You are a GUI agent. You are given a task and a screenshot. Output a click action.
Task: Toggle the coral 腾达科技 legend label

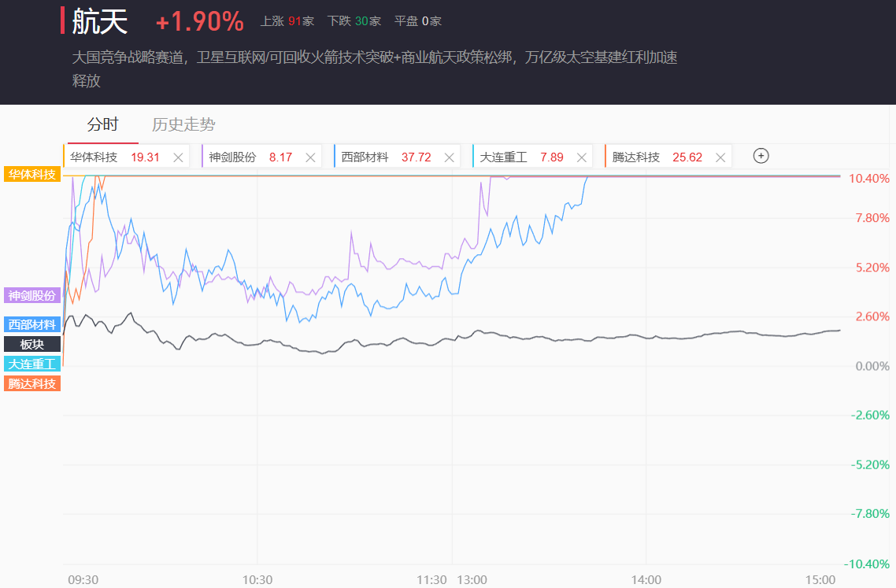coord(32,383)
